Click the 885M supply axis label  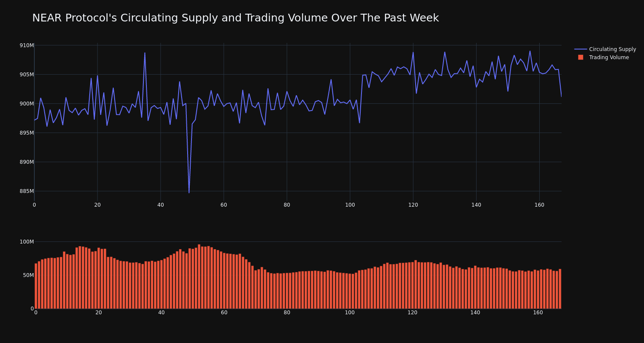point(27,191)
